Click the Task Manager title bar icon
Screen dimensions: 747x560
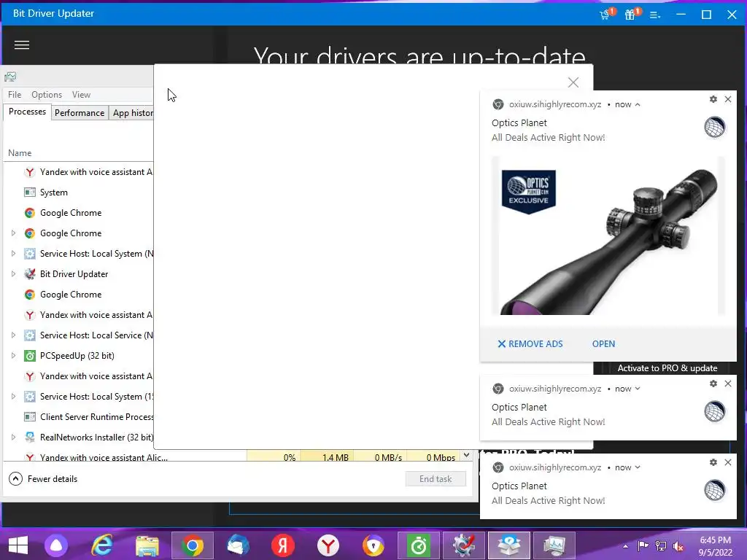pos(10,77)
